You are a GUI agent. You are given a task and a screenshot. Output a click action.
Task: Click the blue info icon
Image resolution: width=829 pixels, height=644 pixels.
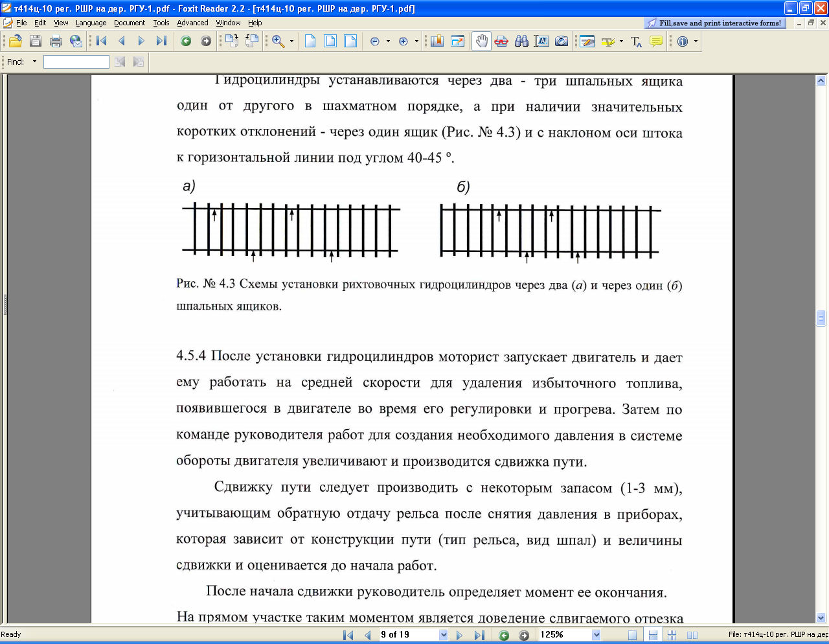click(683, 41)
